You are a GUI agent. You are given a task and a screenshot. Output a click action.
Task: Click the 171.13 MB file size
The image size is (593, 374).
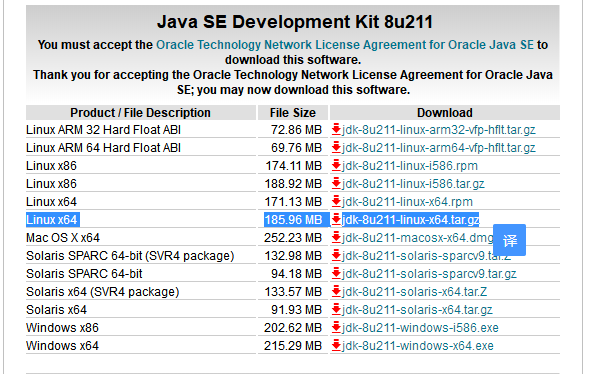(x=293, y=202)
